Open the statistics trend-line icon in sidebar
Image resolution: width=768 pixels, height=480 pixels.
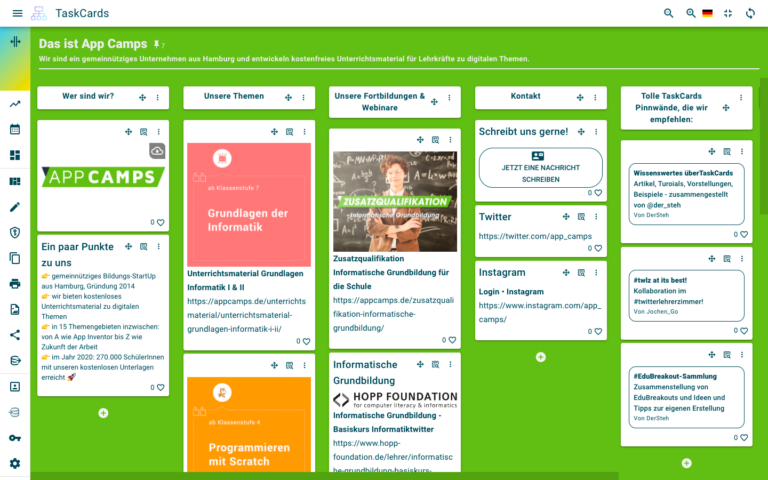[15, 104]
